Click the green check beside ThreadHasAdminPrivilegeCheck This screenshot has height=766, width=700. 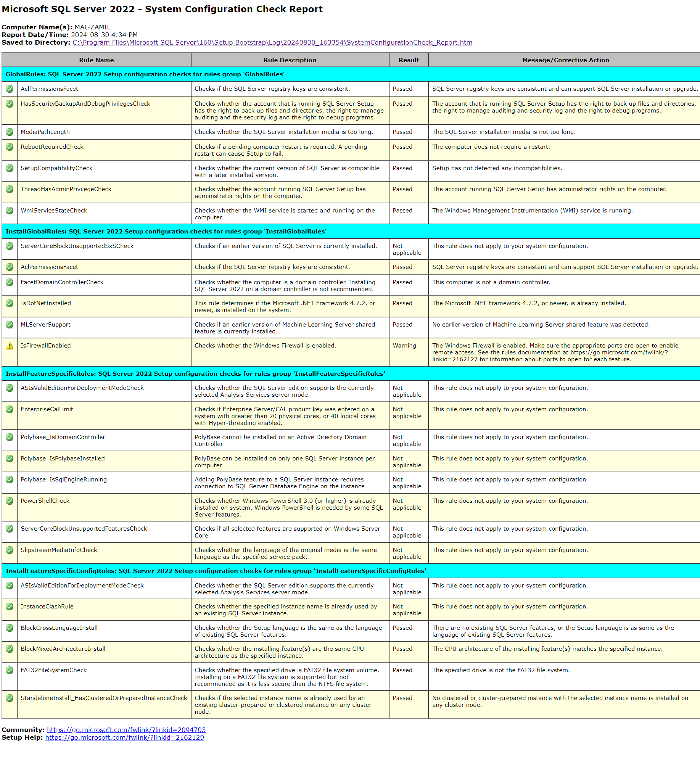10,189
